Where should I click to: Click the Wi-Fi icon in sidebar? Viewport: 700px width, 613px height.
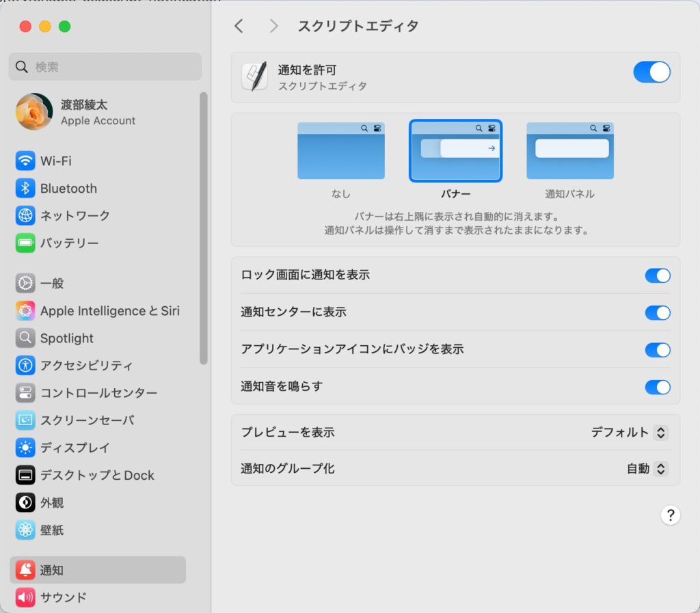(x=25, y=161)
